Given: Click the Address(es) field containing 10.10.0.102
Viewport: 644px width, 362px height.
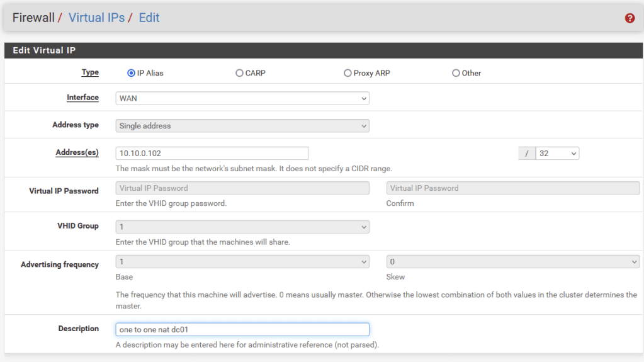Looking at the screenshot, I should pos(212,153).
